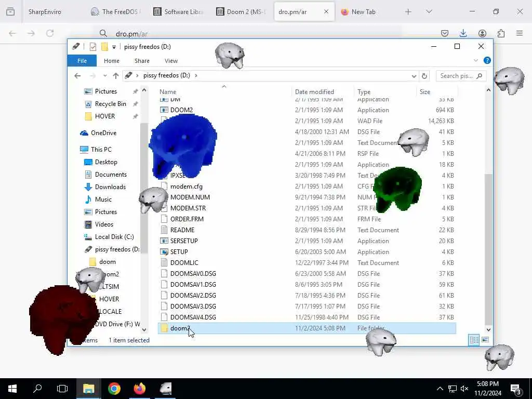The width and height of the screenshot is (532, 399).
Task: Select This PC in the navigation pane
Action: (x=101, y=149)
